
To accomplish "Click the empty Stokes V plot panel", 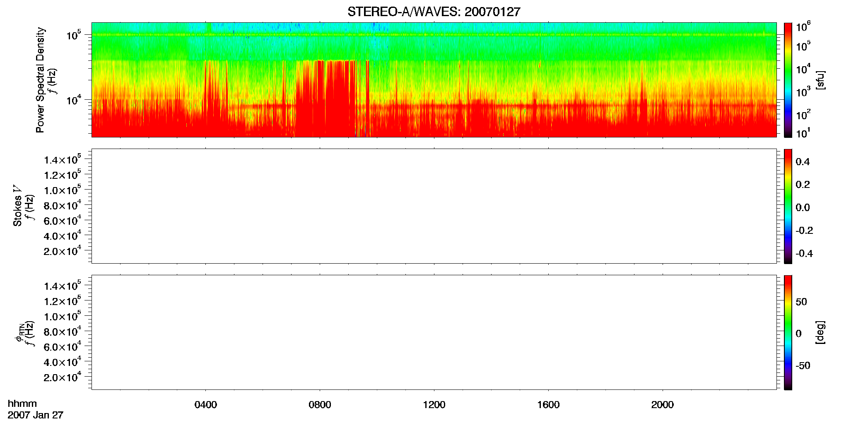I will 434,206.
